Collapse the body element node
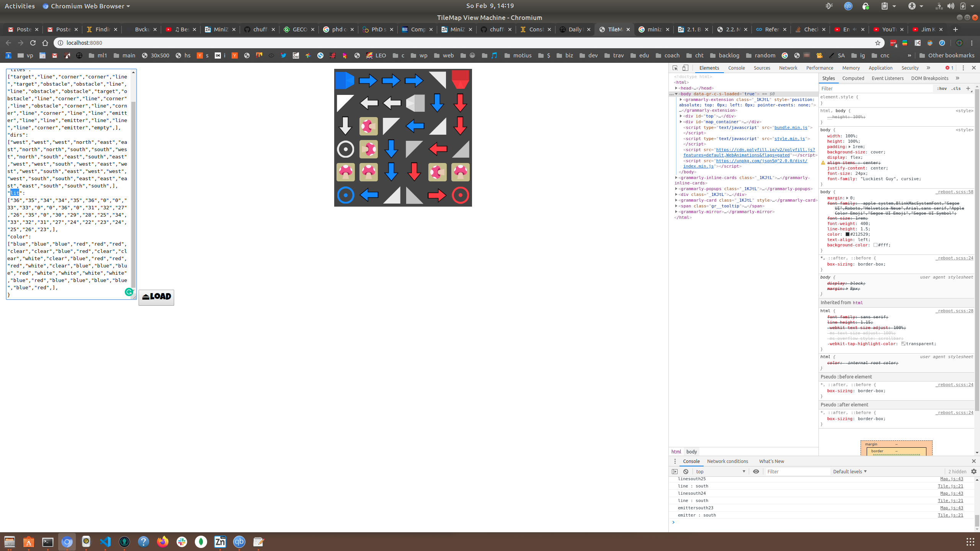 676,94
